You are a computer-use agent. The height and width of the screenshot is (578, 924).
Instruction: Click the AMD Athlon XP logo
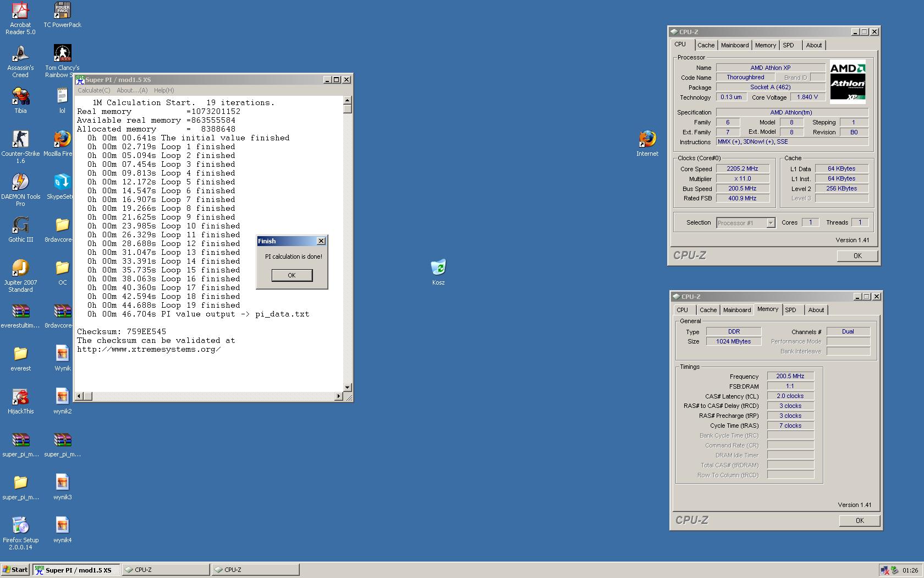coord(848,82)
